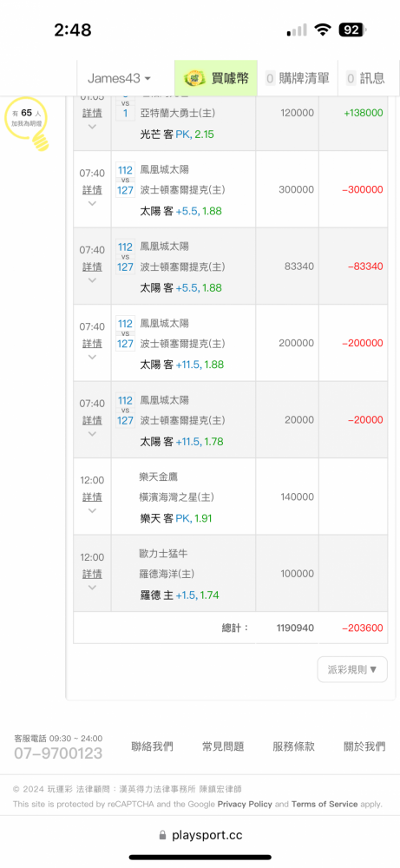Tap the playsport.cc address bar
Image resolution: width=400 pixels, height=868 pixels.
(x=200, y=835)
